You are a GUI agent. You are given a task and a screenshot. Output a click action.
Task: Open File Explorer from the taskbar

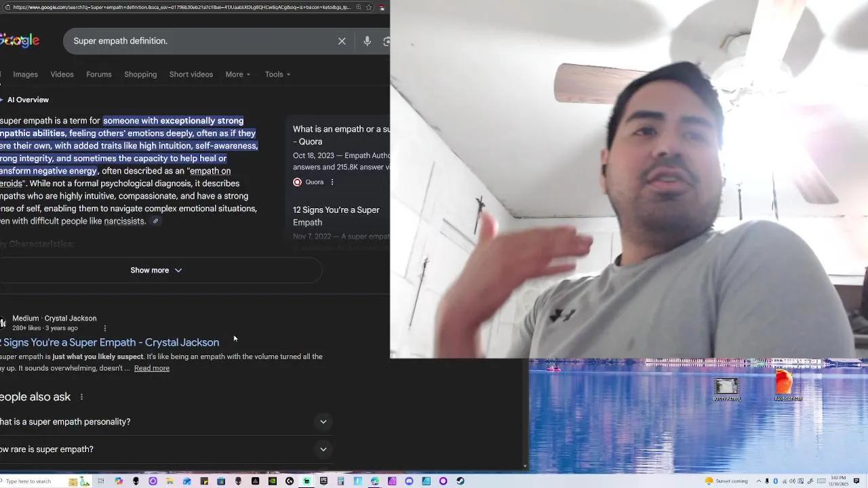(170, 481)
